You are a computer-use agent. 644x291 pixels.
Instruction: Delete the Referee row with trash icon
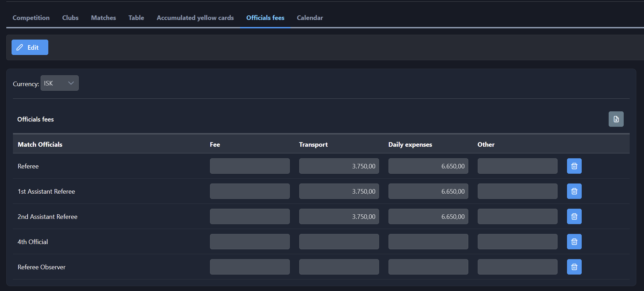pyautogui.click(x=574, y=166)
